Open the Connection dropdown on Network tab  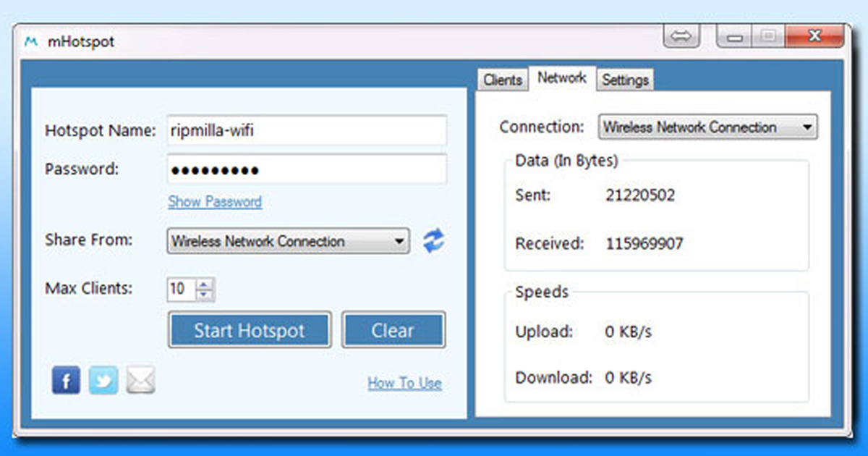[809, 127]
